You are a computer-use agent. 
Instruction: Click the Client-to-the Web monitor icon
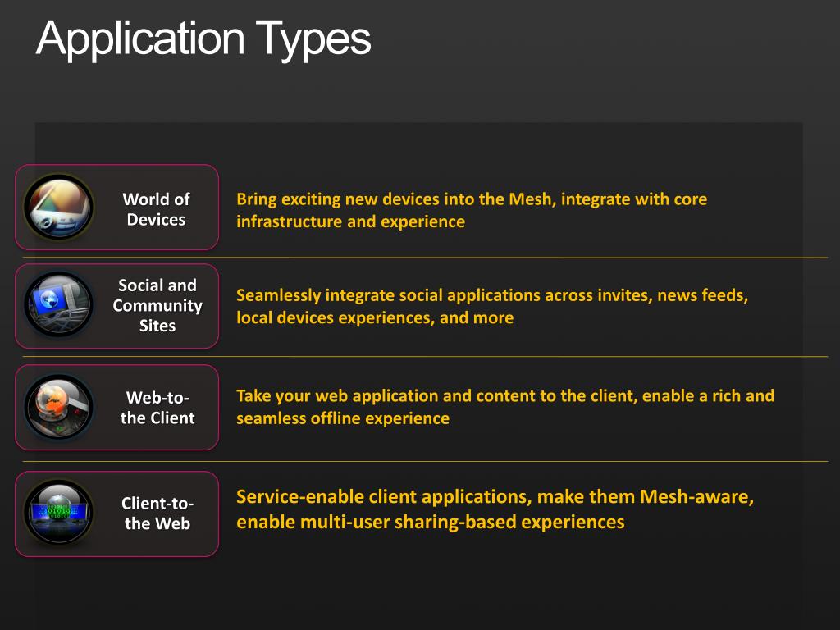(x=58, y=512)
